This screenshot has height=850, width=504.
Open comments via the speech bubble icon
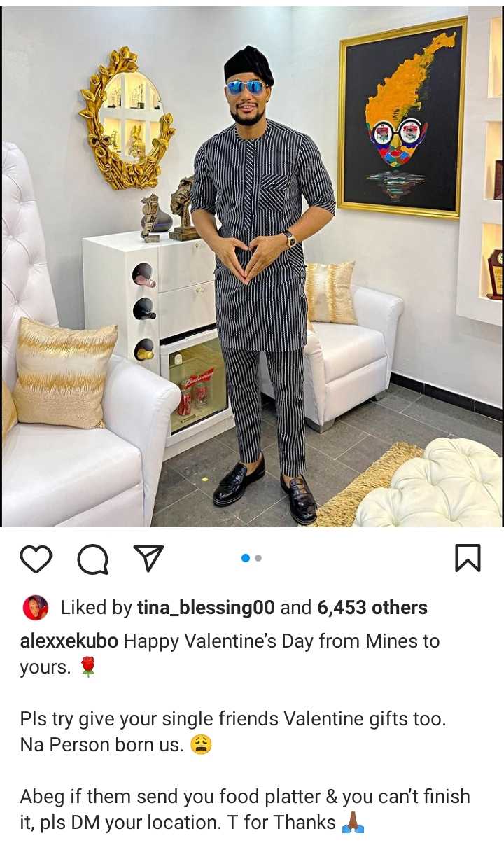92,559
